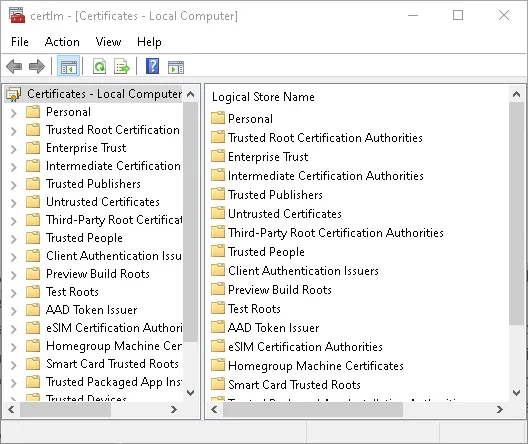Open the Action menu
Image resolution: width=528 pixels, height=444 pixels.
tap(62, 42)
